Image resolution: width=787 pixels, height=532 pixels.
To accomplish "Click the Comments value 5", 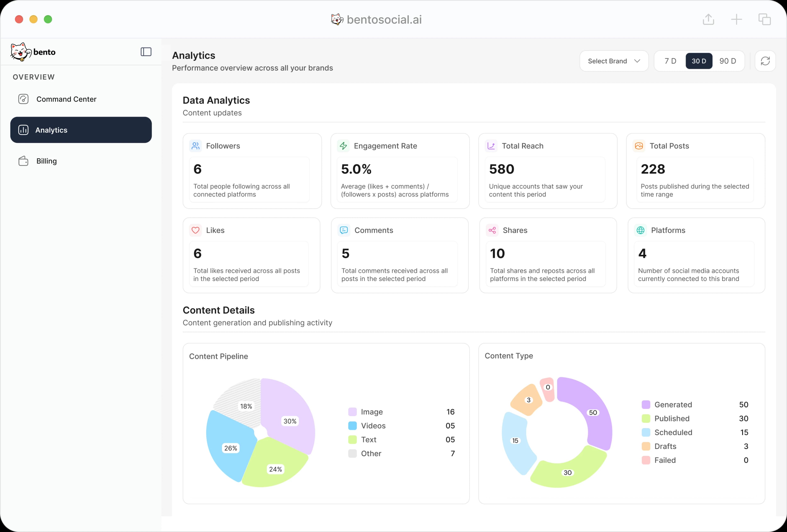I will (x=345, y=253).
